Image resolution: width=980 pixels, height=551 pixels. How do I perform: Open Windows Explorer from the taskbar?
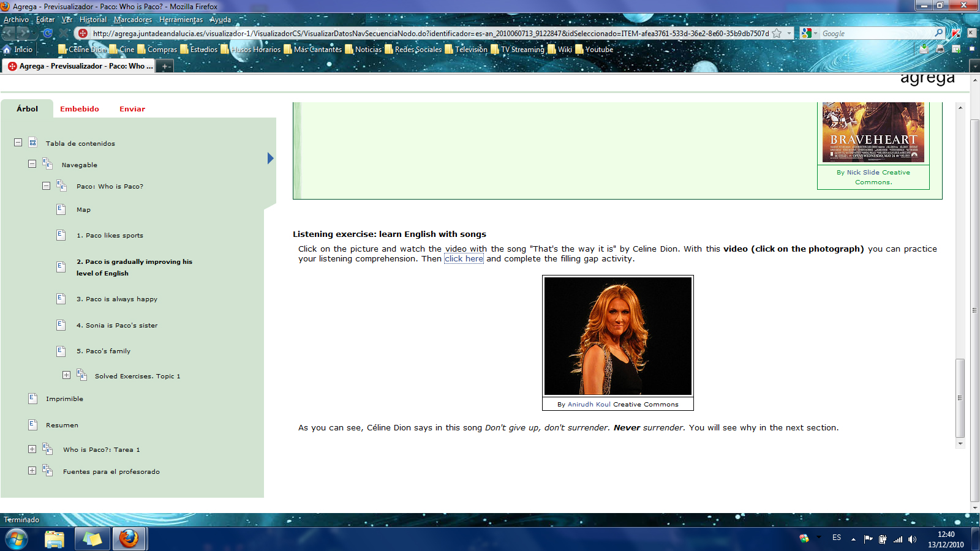(x=55, y=539)
